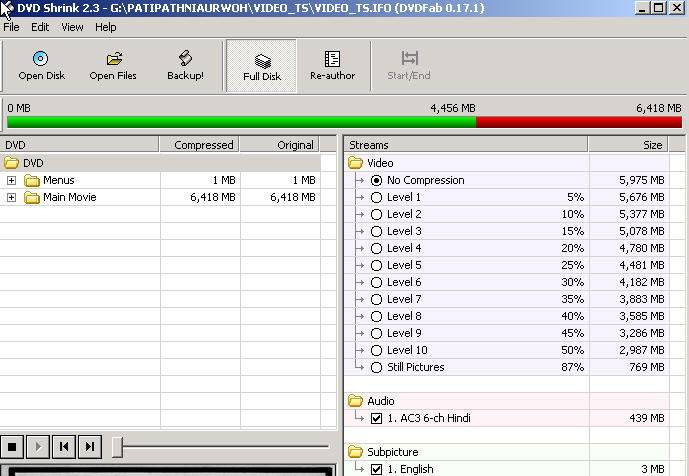Switch to Re-author mode
The image size is (689, 476).
[x=332, y=66]
